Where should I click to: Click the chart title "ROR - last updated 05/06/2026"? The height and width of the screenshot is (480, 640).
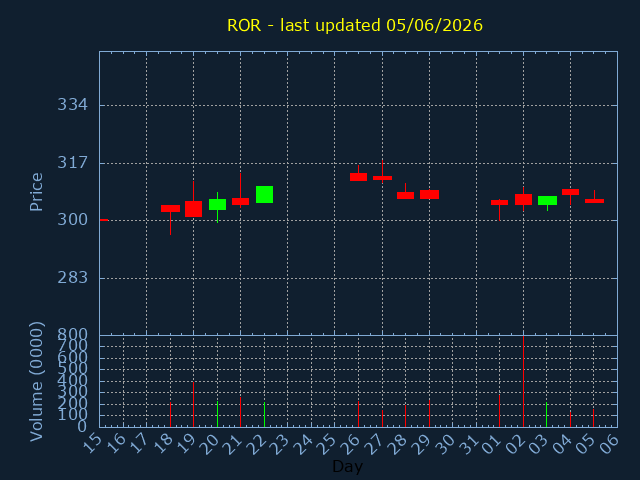(x=355, y=25)
